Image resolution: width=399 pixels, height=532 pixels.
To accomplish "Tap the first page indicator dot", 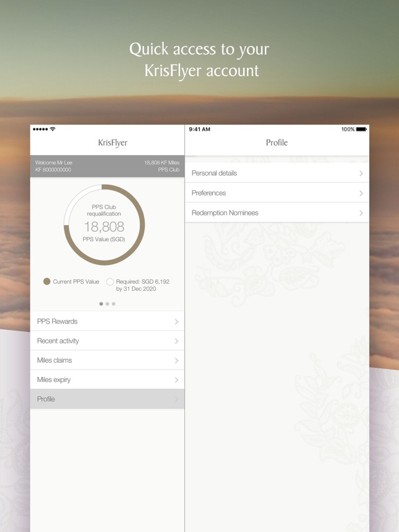I will [101, 304].
